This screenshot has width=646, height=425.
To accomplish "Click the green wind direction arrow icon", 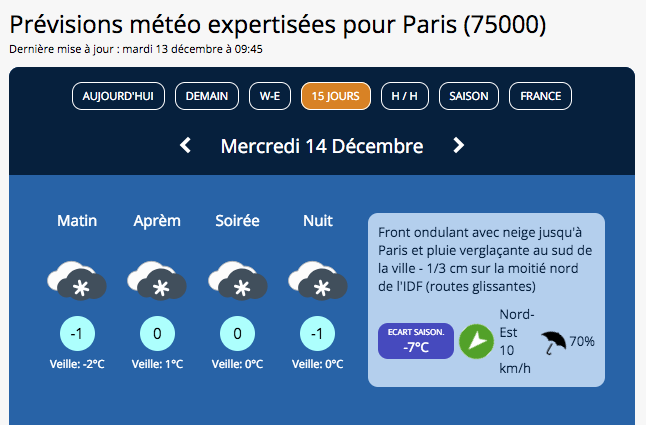I will [x=476, y=341].
